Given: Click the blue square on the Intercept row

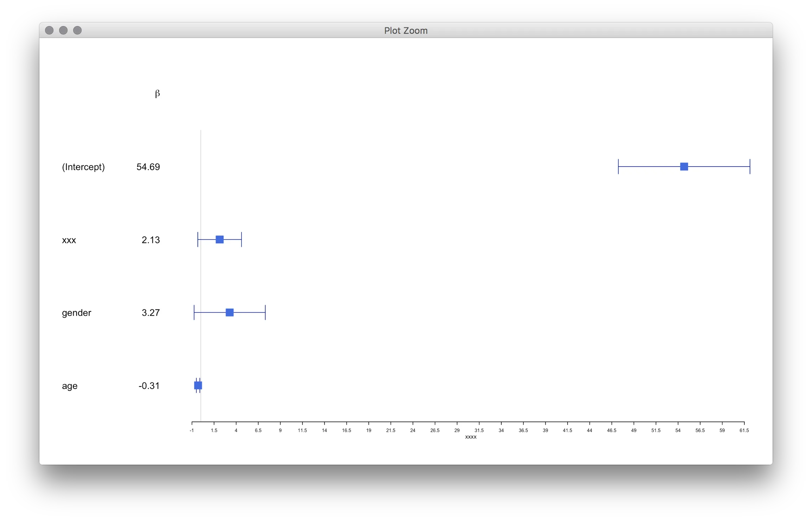Looking at the screenshot, I should click(684, 167).
